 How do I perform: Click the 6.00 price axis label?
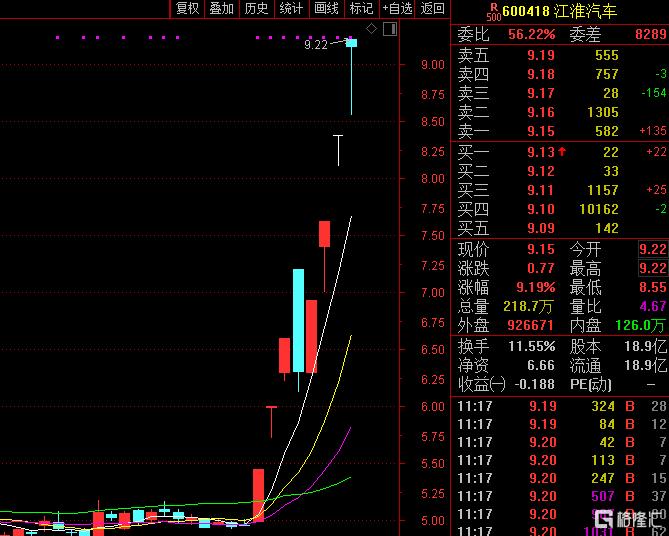[433, 407]
